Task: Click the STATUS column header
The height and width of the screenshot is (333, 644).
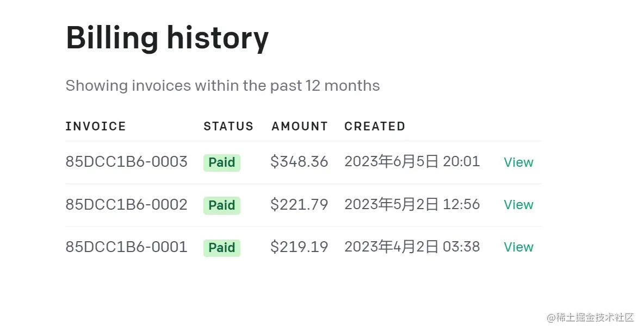Action: 228,127
